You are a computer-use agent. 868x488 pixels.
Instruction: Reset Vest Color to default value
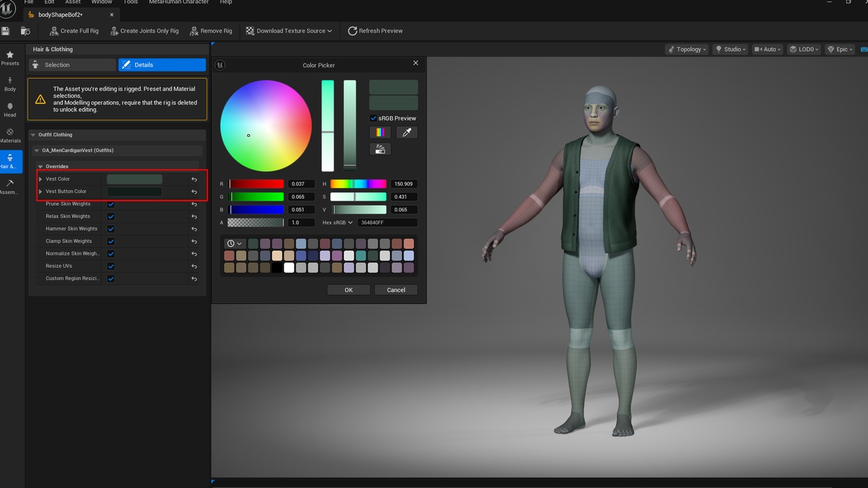(194, 180)
